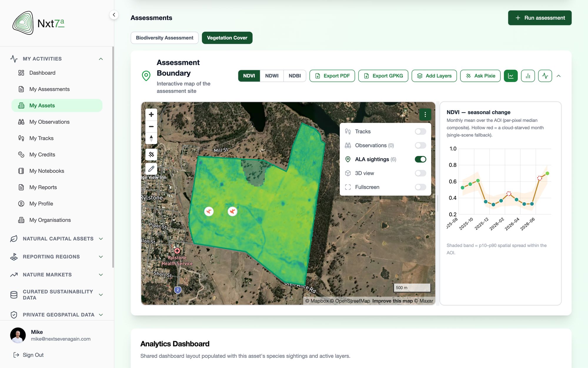Expand Private Geospatial Data section
The width and height of the screenshot is (588, 368).
pos(101,315)
